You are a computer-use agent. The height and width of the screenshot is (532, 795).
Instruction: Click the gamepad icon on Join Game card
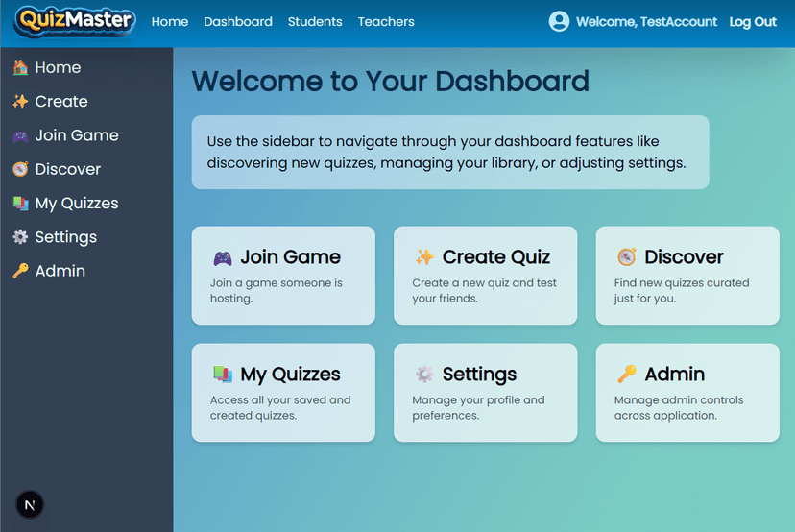coord(222,257)
